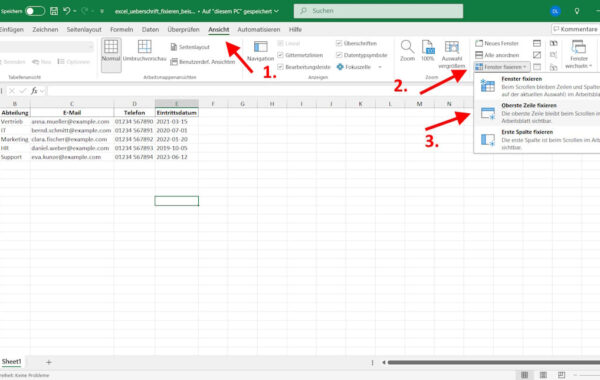Click the view side by side icon

(x=553, y=44)
